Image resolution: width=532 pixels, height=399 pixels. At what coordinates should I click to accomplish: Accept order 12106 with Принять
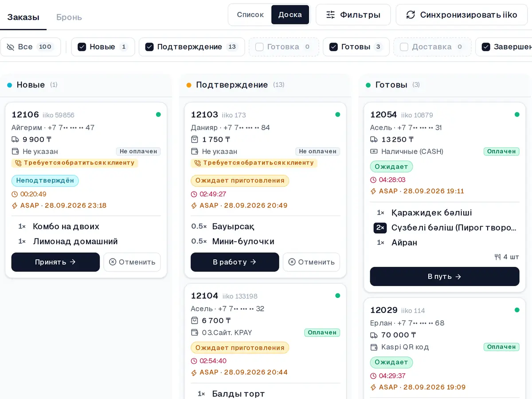55,262
